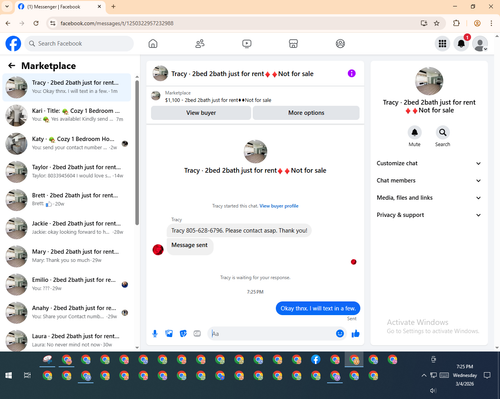This screenshot has width=500, height=399.
Task: Click the browser address bar URL
Action: 117,23
